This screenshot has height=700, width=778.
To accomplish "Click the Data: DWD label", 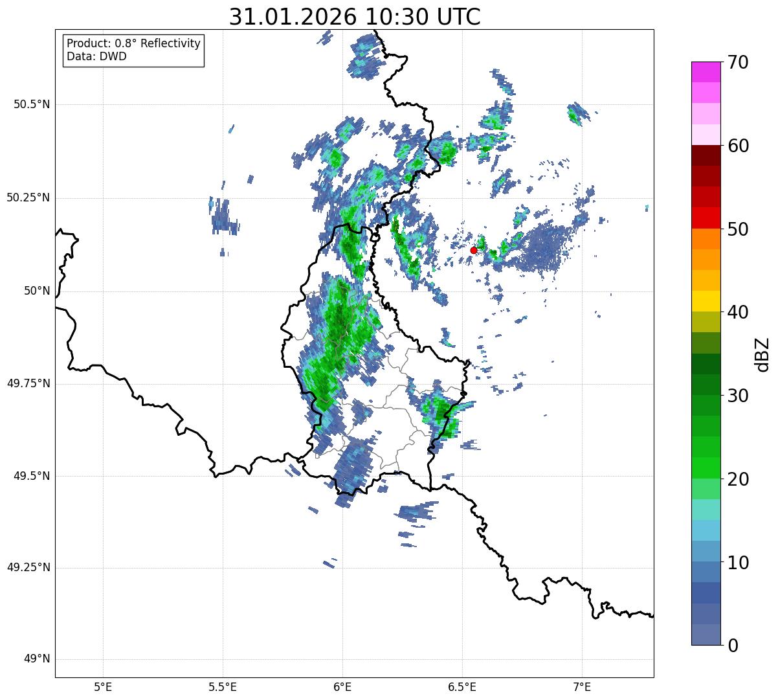I will point(97,56).
